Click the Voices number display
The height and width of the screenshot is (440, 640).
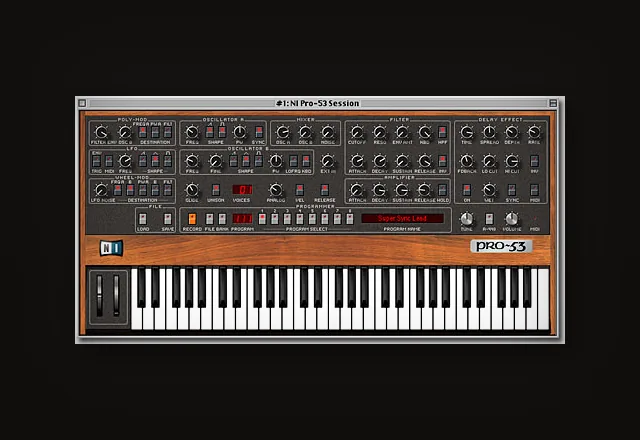click(x=242, y=190)
